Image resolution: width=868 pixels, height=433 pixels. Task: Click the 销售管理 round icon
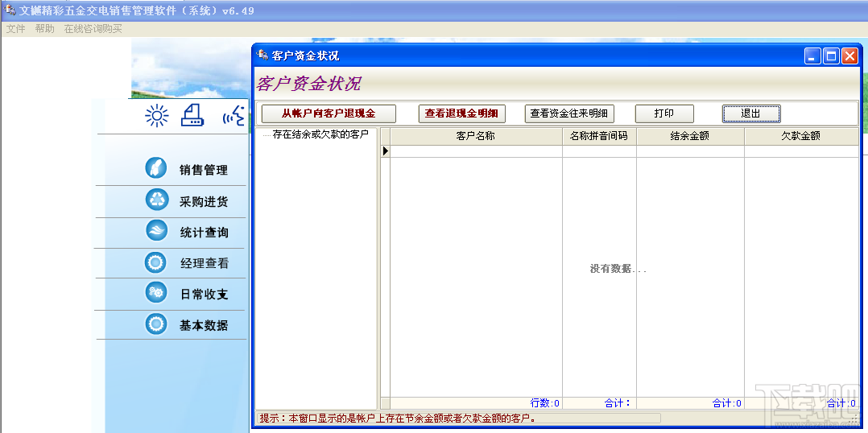coord(156,167)
